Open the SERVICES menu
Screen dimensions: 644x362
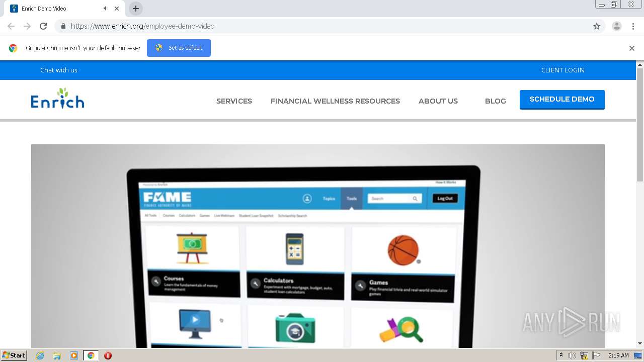click(234, 101)
